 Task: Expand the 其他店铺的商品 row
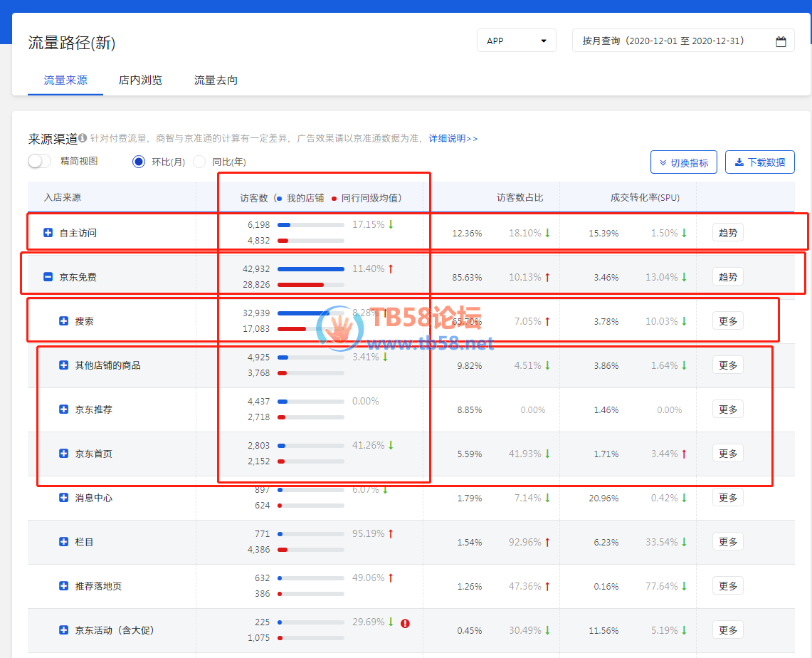click(x=63, y=365)
